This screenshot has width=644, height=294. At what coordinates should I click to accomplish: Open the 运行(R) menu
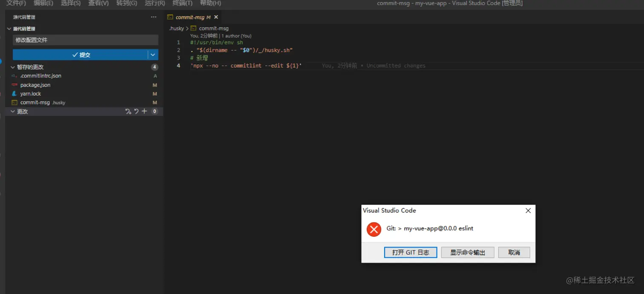coord(155,3)
